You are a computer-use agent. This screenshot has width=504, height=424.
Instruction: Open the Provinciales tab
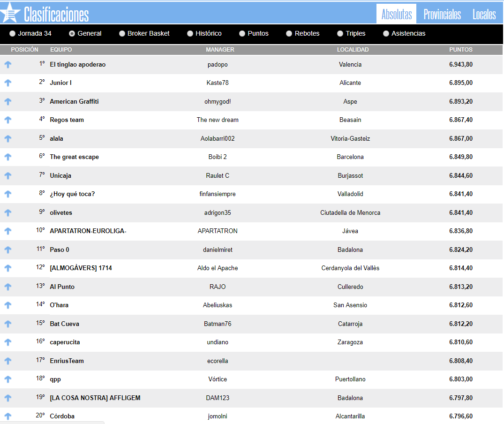[x=442, y=14]
